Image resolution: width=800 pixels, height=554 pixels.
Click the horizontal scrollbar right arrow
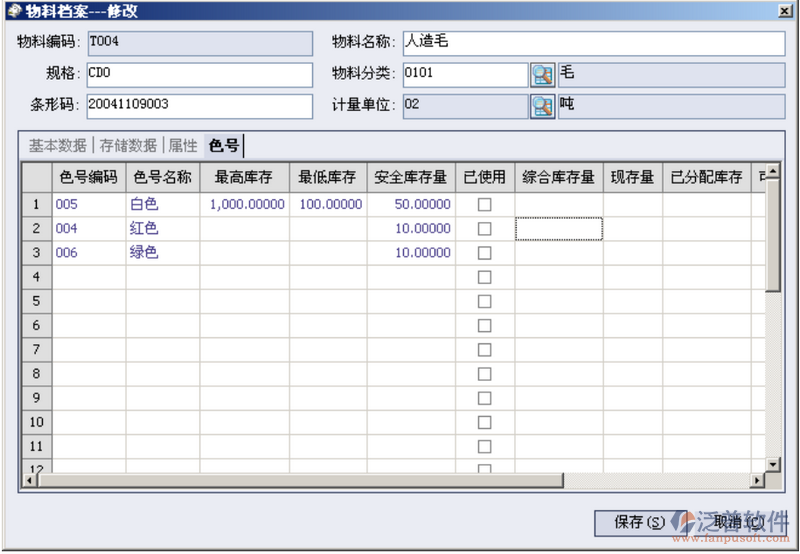click(757, 480)
